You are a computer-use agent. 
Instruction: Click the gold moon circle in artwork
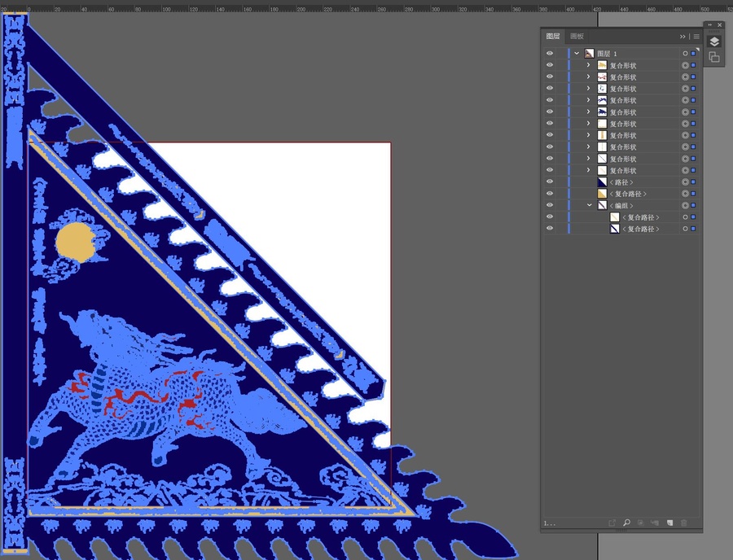point(75,243)
